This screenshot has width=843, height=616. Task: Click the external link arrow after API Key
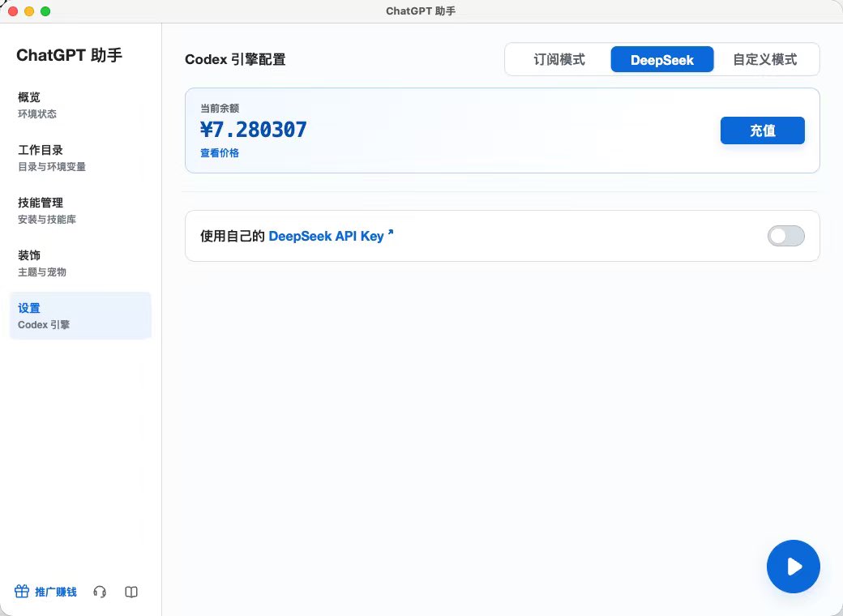(391, 233)
